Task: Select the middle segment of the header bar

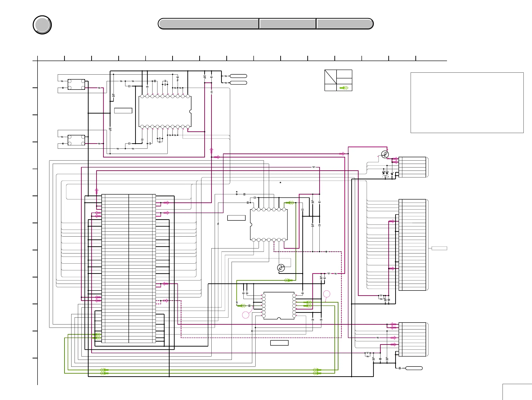Action: click(287, 24)
